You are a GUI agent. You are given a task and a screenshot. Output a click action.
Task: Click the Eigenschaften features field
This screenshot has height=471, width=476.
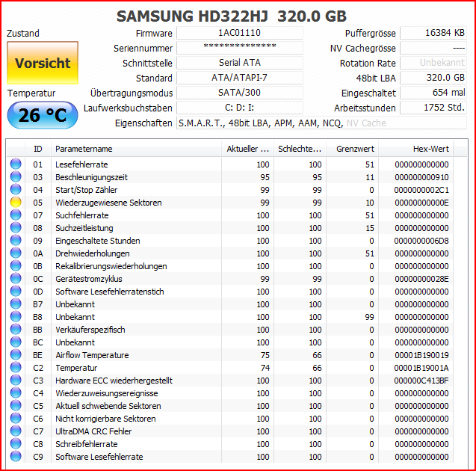tap(321, 123)
